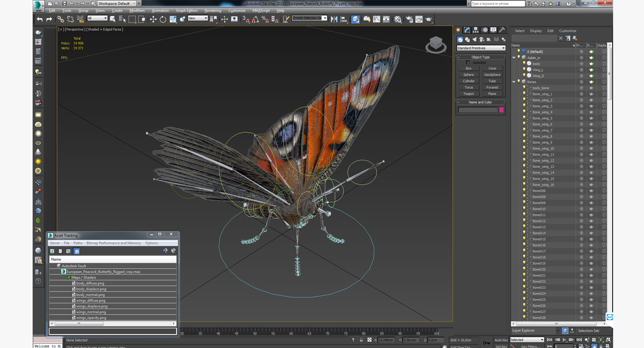644x348 pixels.
Task: Switch to the Hierarchy command panel tab
Action: pyautogui.click(x=476, y=30)
